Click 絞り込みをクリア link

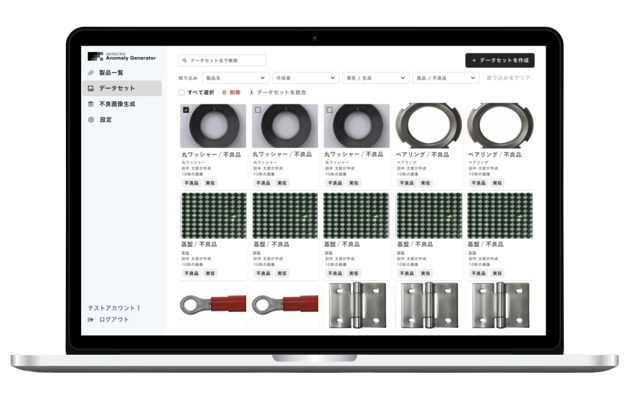tap(509, 78)
